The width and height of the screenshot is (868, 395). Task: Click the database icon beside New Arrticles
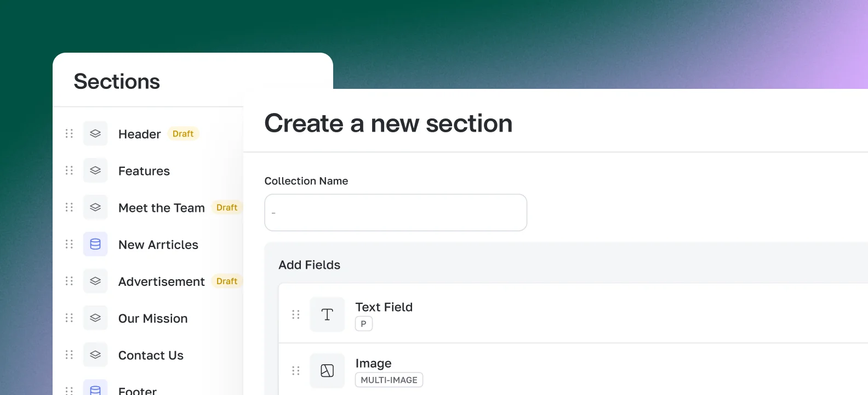(95, 244)
